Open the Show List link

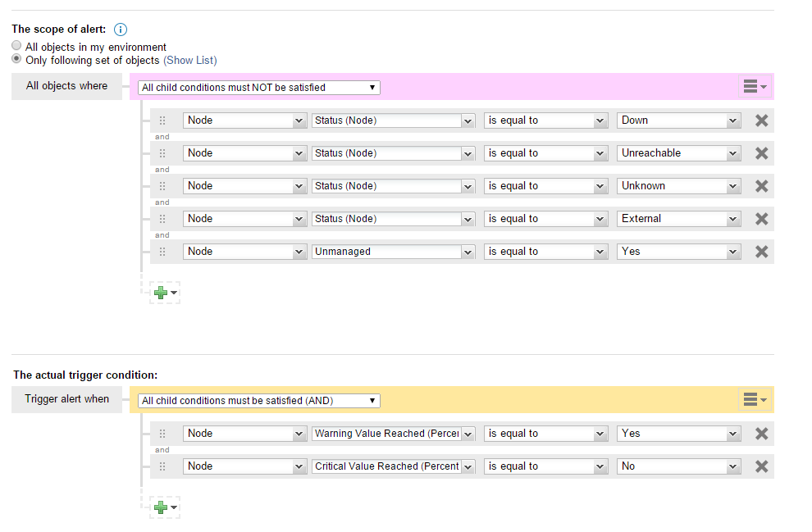click(190, 60)
